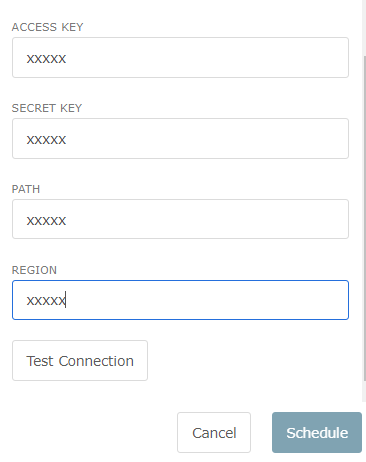Select the Path input field
This screenshot has height=462, width=366.
point(180,219)
